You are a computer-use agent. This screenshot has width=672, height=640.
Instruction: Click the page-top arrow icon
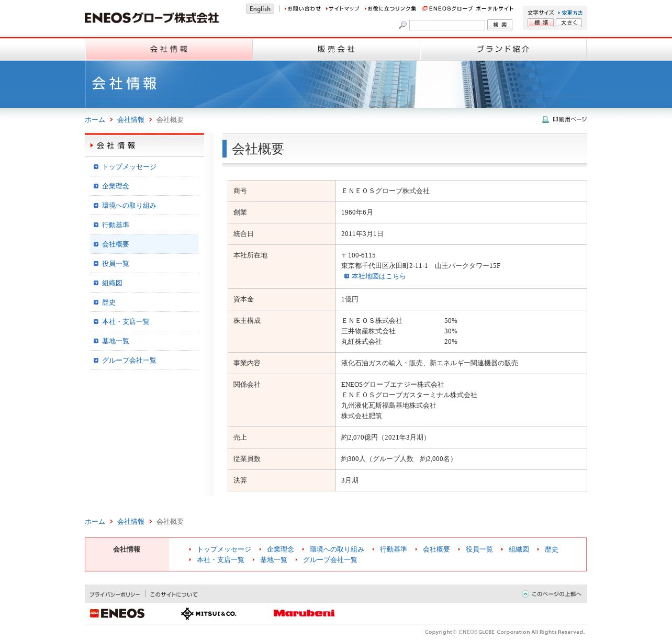coord(525,594)
